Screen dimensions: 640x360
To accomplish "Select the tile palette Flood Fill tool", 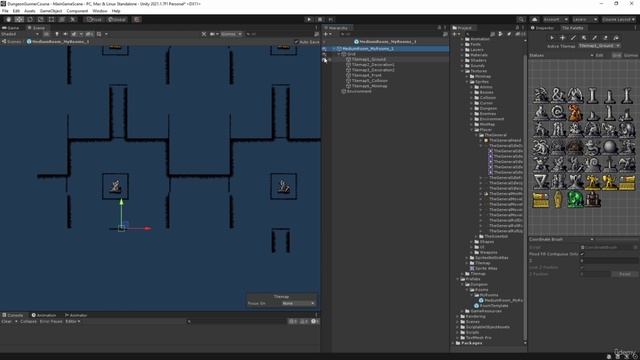I will coord(616,38).
